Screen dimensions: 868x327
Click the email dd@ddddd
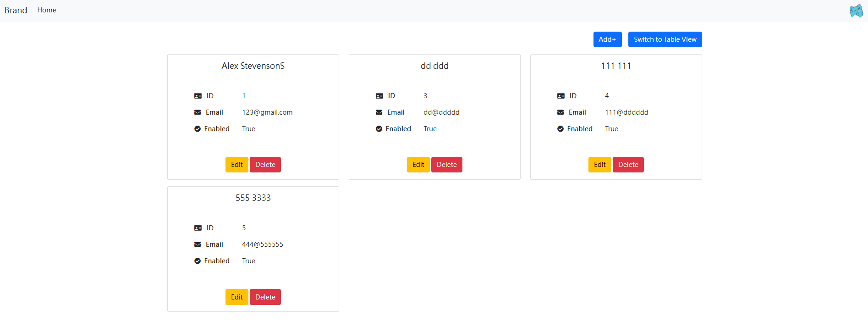(441, 112)
